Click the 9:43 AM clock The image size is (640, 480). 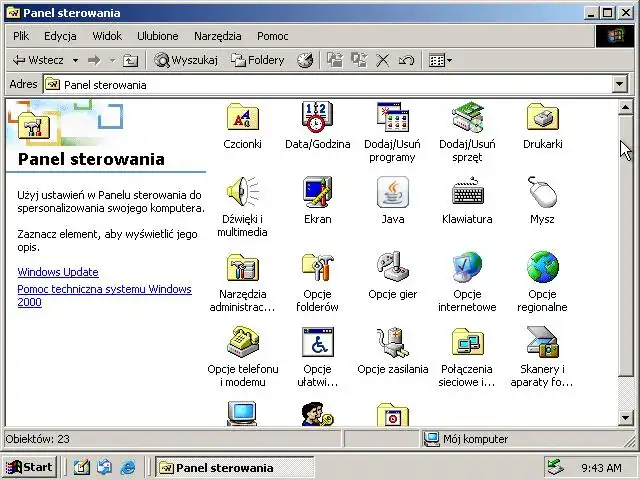tap(601, 468)
